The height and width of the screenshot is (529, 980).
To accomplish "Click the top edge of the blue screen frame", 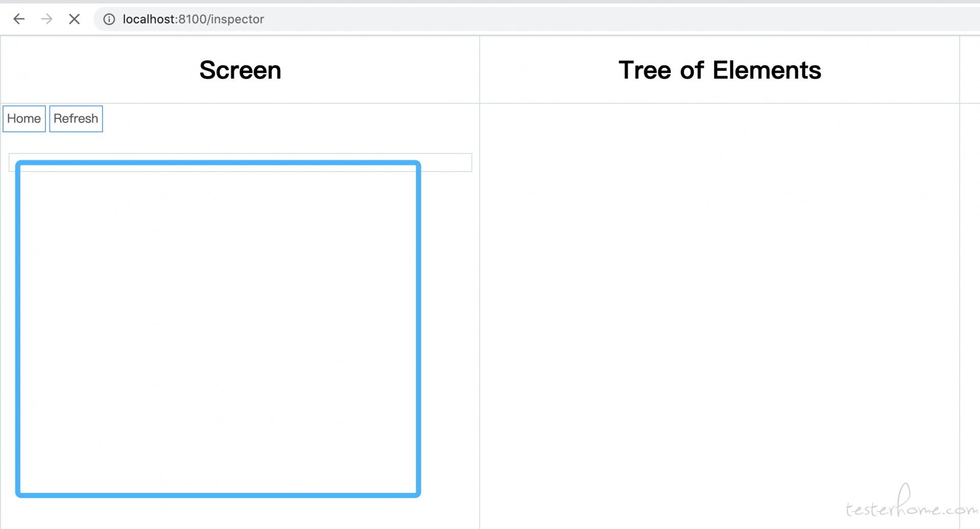I will coord(218,163).
